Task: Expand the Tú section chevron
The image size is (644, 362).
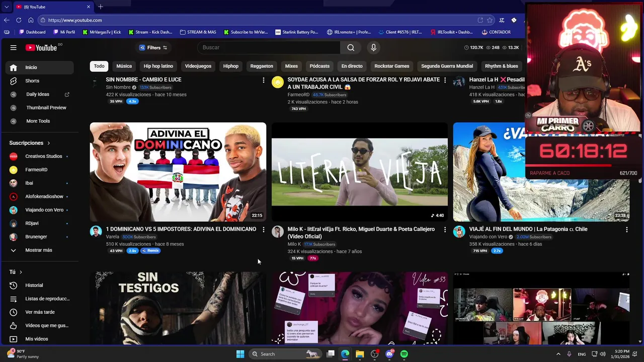Action: coord(21,272)
